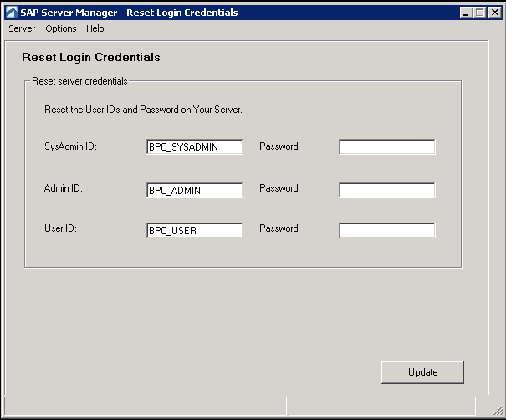This screenshot has height=420, width=506.
Task: Open the Server menu
Action: pos(22,28)
